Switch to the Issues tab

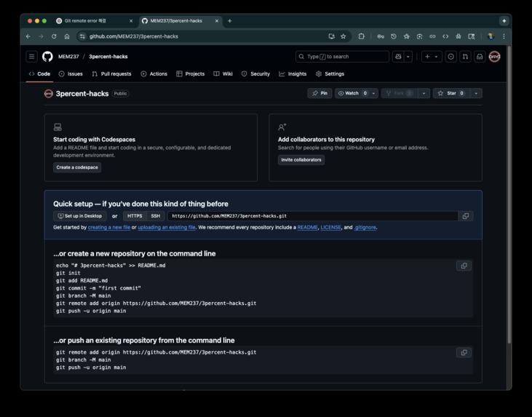(x=71, y=74)
